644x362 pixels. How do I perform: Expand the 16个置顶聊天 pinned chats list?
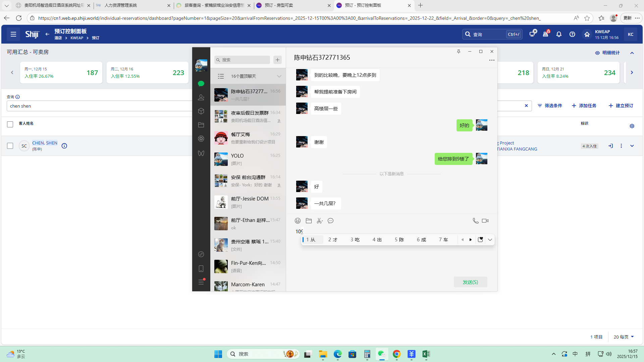point(279,76)
